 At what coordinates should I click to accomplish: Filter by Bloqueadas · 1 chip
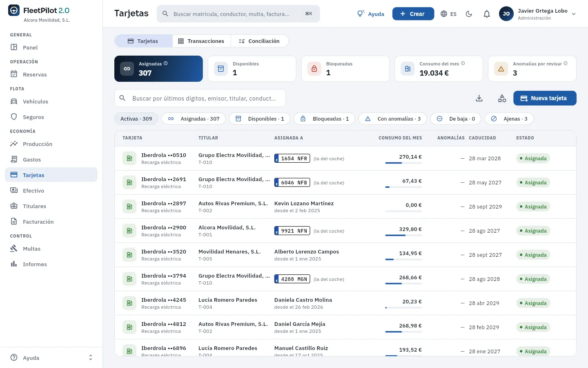click(x=325, y=119)
